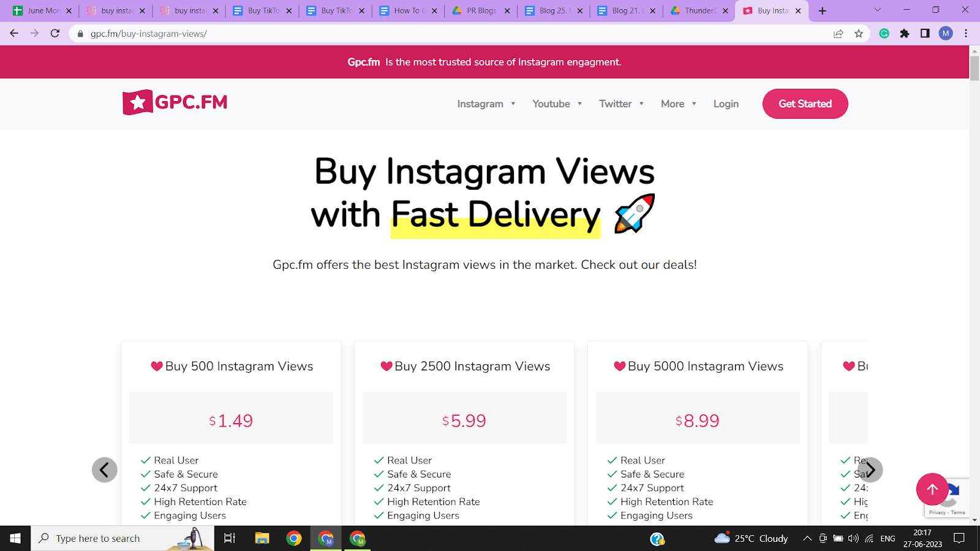The width and height of the screenshot is (980, 551).
Task: Click the Get Started button
Action: [x=805, y=104]
